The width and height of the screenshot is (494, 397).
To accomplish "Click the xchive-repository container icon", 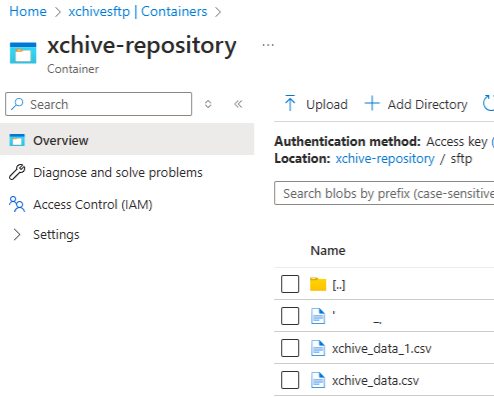I will 23,53.
